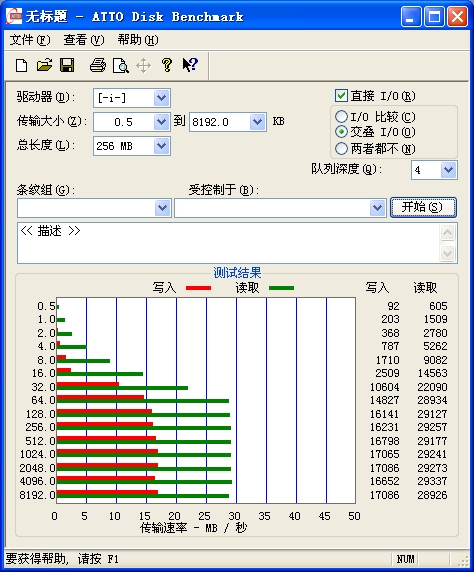Click the 传输速率 - MB / 秒 axis label
This screenshot has height=572, width=474.
193,527
